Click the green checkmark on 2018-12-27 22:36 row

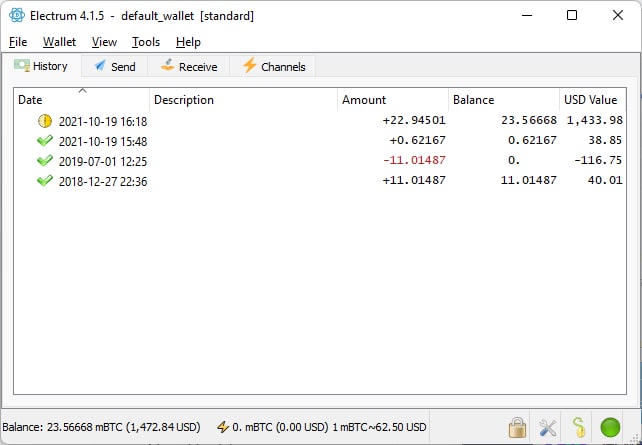click(45, 181)
